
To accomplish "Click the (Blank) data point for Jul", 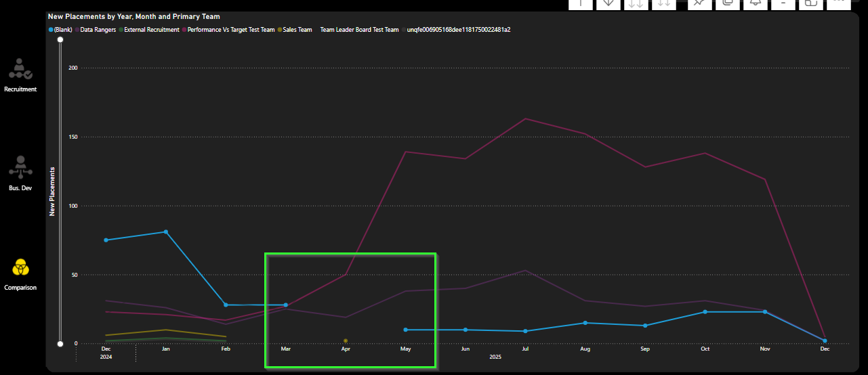I will tap(525, 331).
